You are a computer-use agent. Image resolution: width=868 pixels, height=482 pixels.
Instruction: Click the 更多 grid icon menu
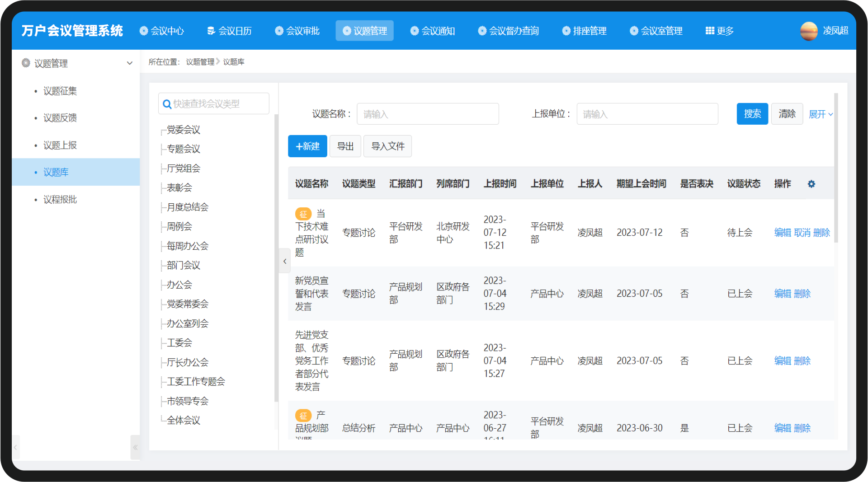[720, 31]
